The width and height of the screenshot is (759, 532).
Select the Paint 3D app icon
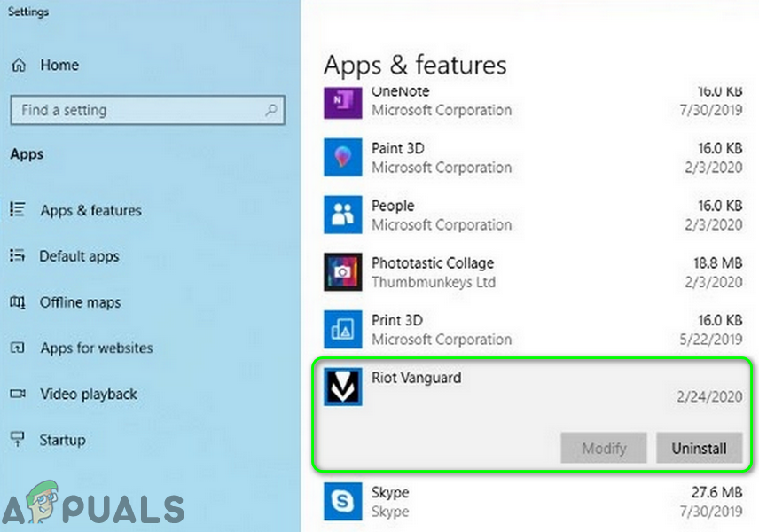tap(341, 157)
